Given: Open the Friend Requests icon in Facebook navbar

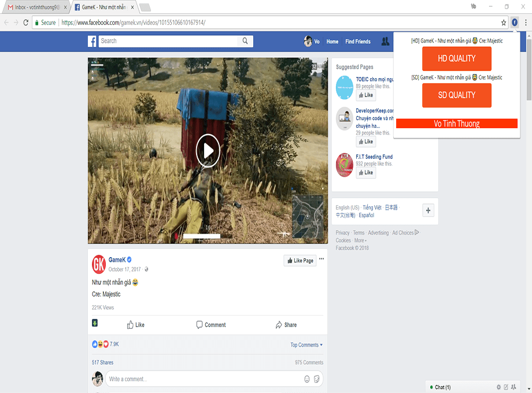Looking at the screenshot, I should pos(385,41).
